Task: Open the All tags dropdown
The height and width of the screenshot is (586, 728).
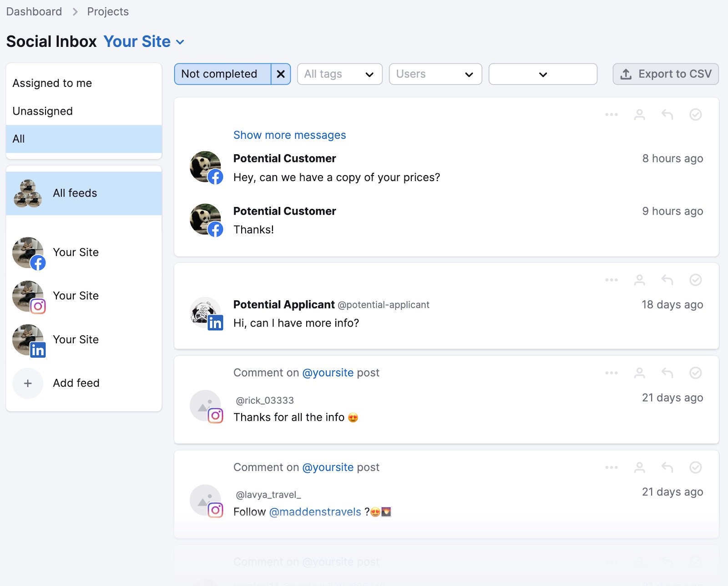Action: tap(339, 74)
